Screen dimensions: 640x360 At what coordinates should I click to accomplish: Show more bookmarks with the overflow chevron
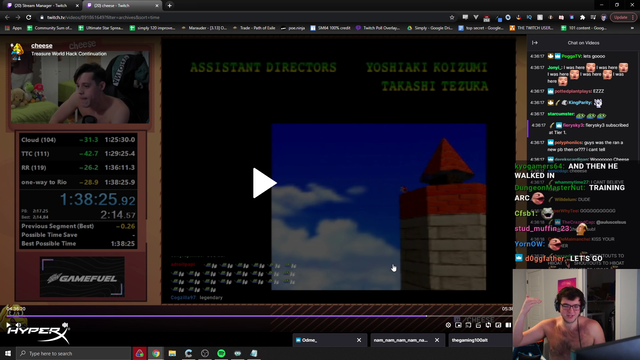pyautogui.click(x=632, y=28)
